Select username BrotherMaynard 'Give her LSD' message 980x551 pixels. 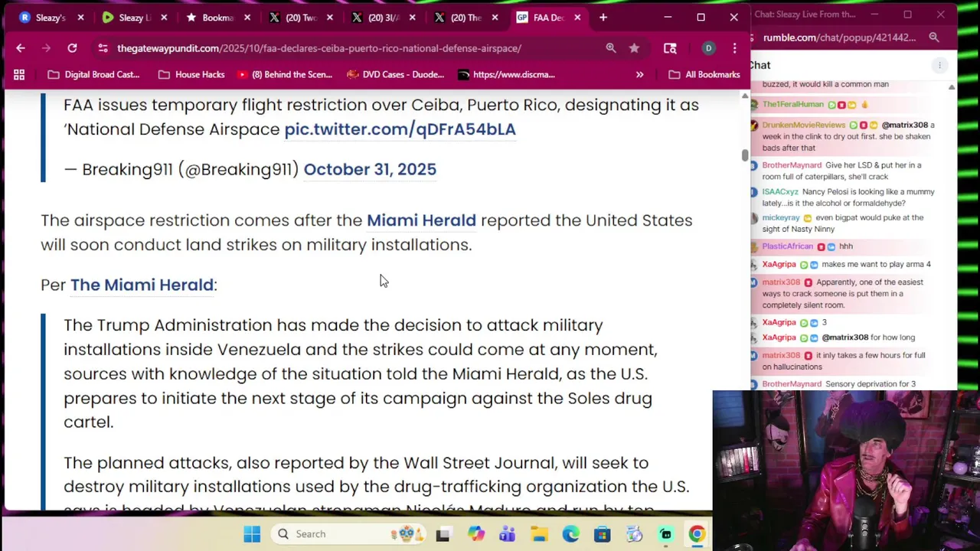click(x=792, y=165)
